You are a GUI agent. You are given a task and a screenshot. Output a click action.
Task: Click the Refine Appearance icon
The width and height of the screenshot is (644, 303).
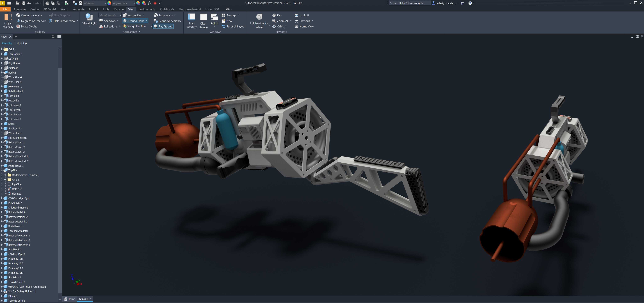[155, 21]
